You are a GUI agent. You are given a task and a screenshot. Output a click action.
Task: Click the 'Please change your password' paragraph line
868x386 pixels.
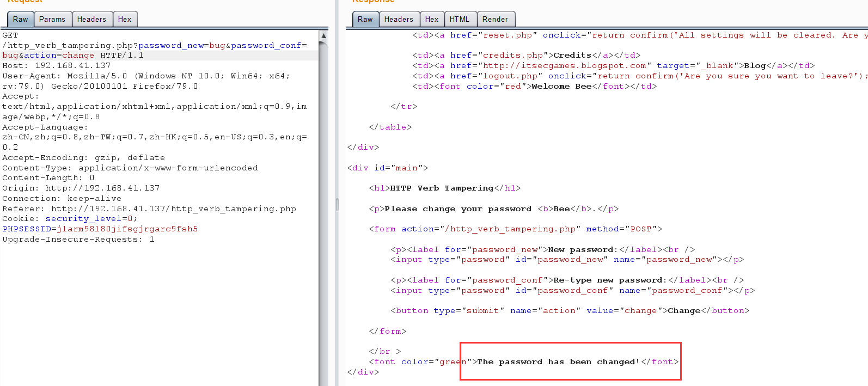point(494,209)
